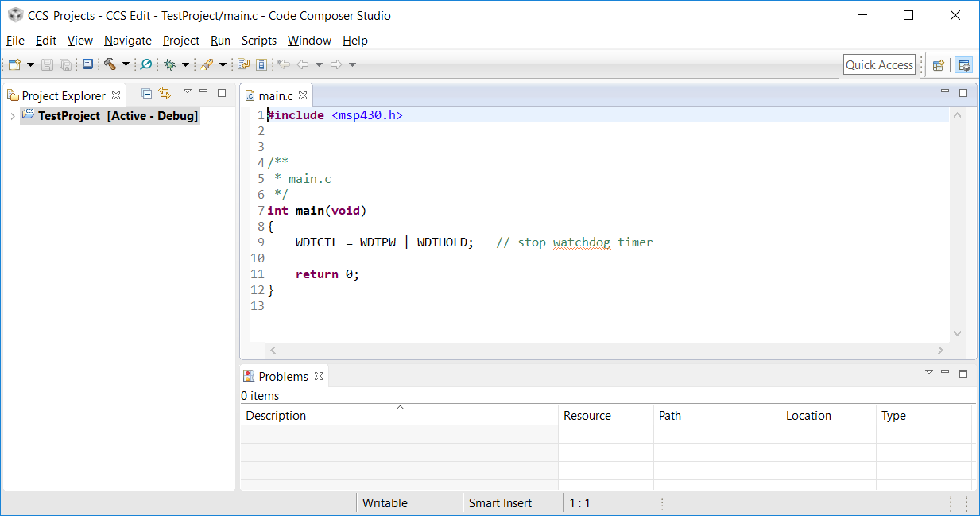Open the Build options dropdown arrow
Screen dimensions: 980x516
pyautogui.click(x=125, y=64)
